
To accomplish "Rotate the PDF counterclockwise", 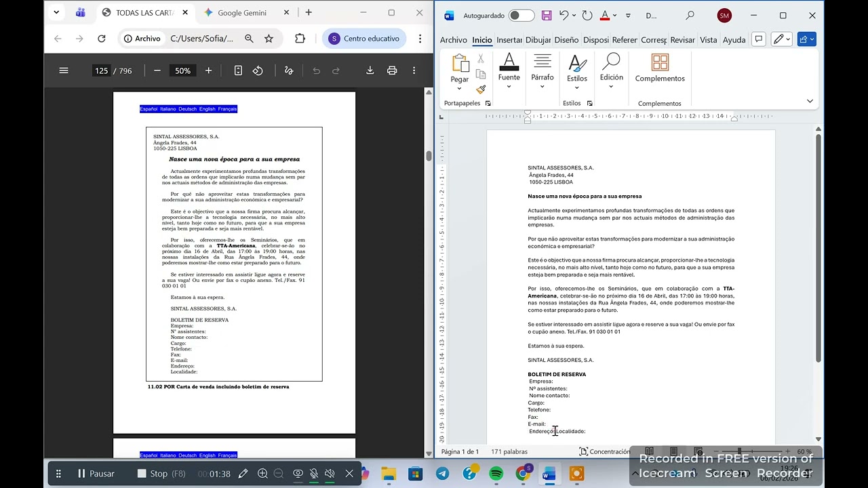I will point(258,70).
